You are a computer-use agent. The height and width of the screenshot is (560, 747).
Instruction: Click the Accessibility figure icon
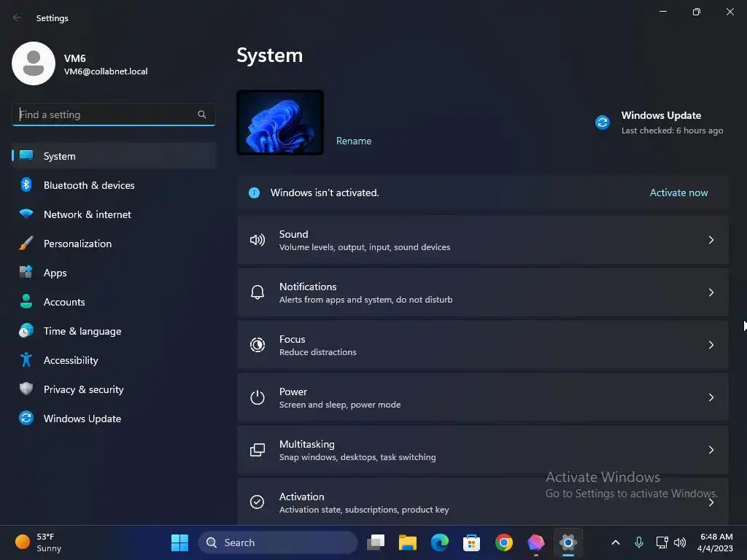pyautogui.click(x=26, y=359)
